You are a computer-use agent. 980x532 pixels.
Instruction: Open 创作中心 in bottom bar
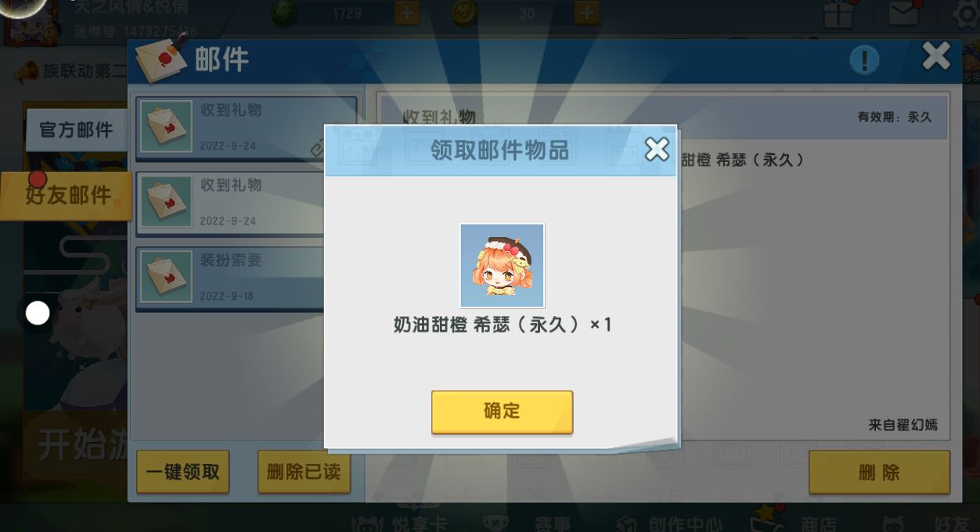click(x=669, y=523)
